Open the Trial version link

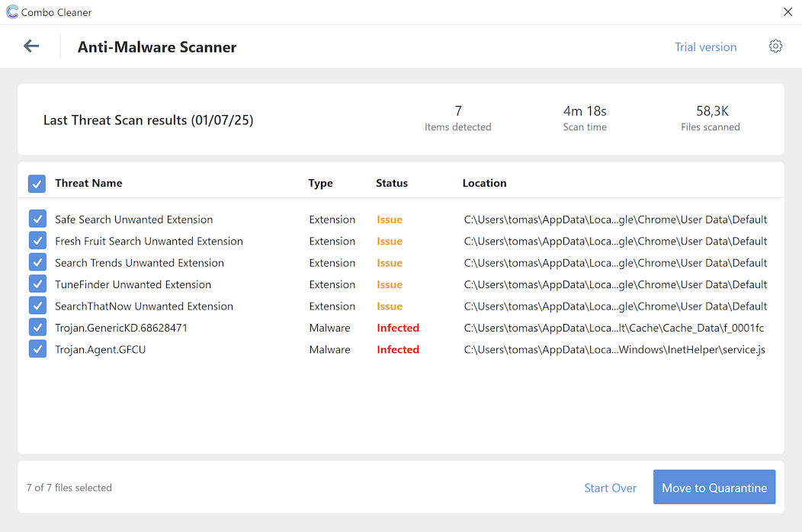coord(705,47)
